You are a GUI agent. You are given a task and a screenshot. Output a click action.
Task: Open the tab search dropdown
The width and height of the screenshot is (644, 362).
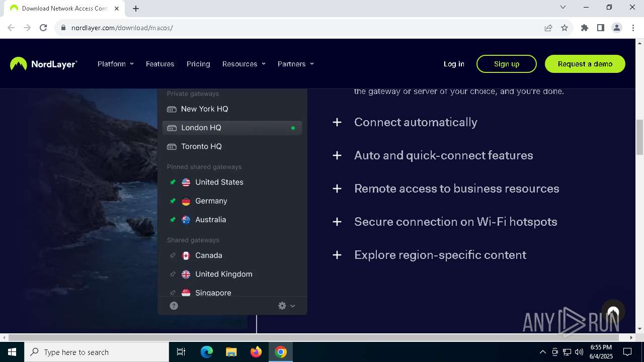click(563, 7)
